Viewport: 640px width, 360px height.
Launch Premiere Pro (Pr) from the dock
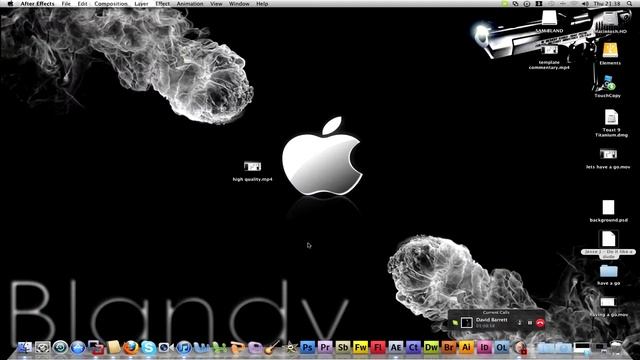click(x=325, y=347)
